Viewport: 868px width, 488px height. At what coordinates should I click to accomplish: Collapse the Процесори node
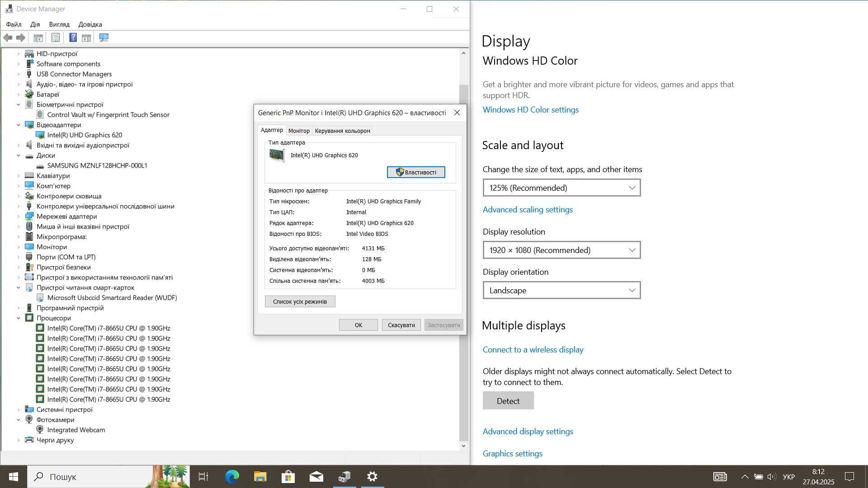point(19,318)
